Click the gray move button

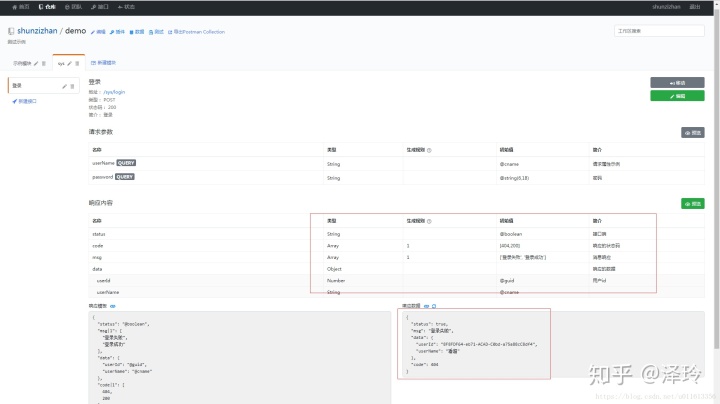(x=677, y=83)
